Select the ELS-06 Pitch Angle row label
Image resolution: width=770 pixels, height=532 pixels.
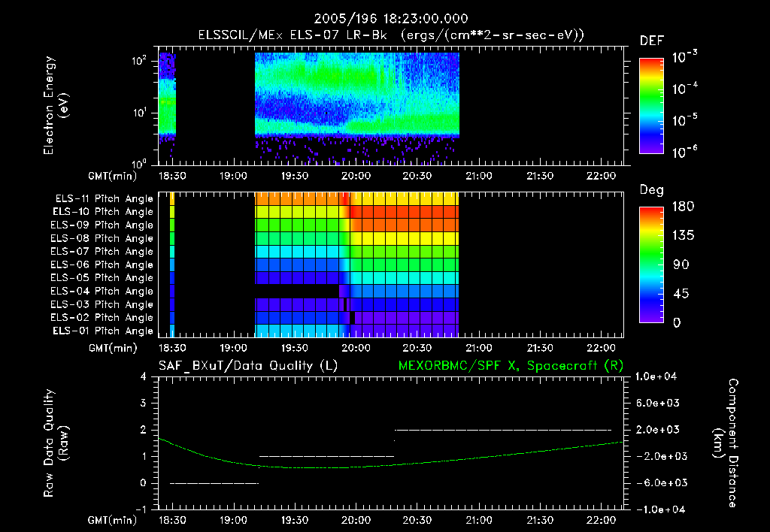pos(102,265)
